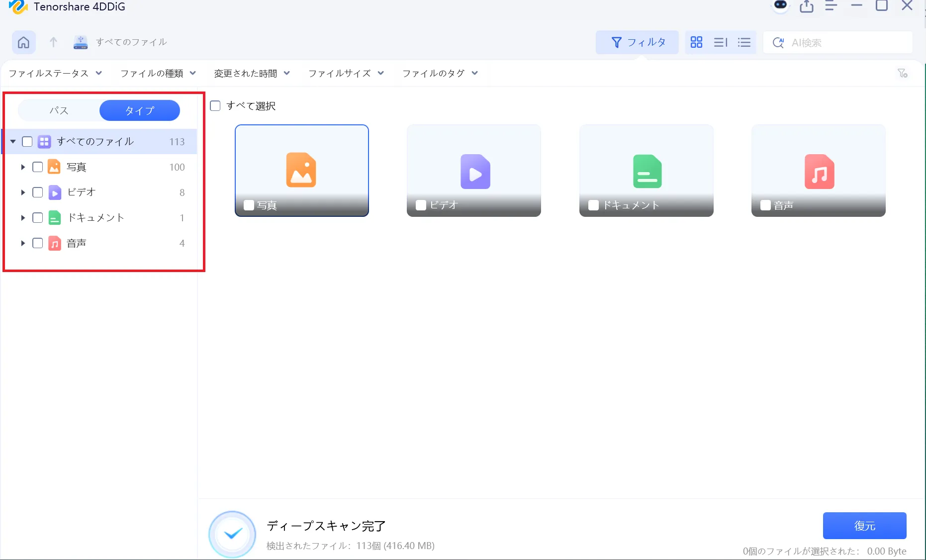This screenshot has height=560, width=926.
Task: Open the ファイルサイズ dropdown
Action: (x=346, y=74)
